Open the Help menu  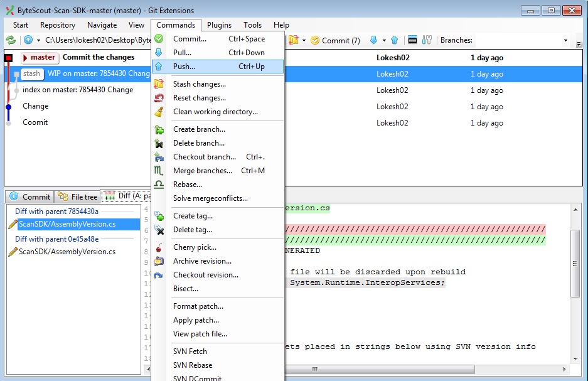point(281,25)
